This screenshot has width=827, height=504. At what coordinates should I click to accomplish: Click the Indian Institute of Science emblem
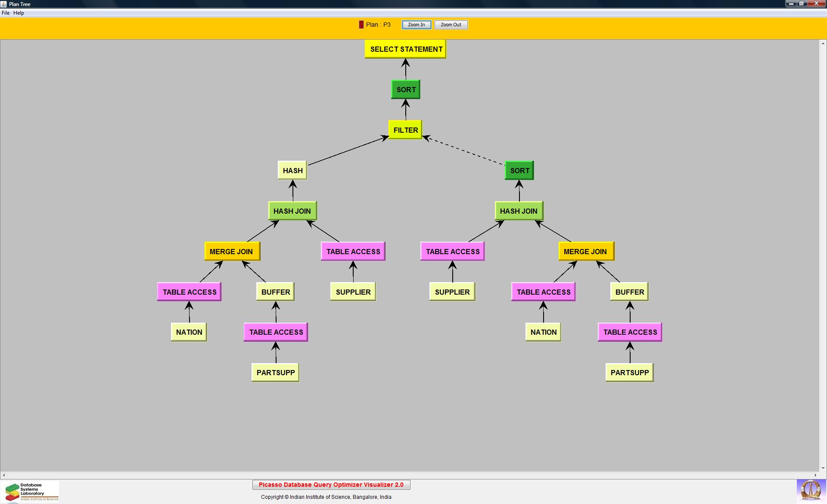pos(811,491)
